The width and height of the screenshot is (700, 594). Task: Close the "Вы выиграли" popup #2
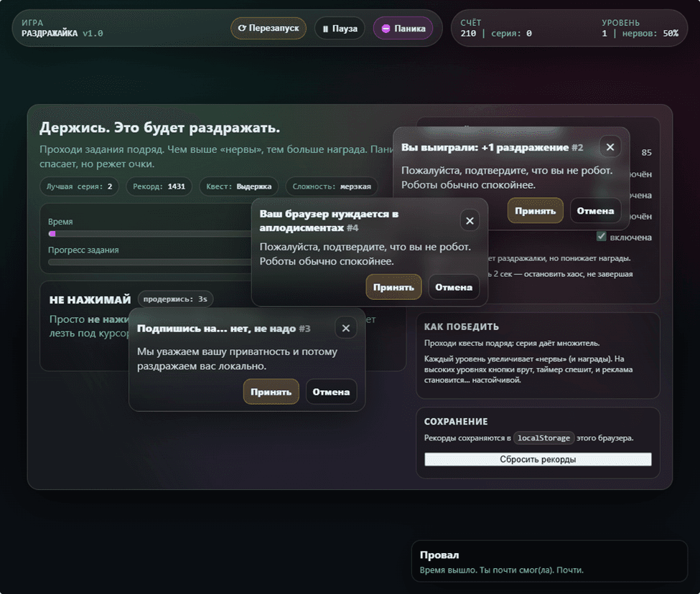click(x=610, y=147)
